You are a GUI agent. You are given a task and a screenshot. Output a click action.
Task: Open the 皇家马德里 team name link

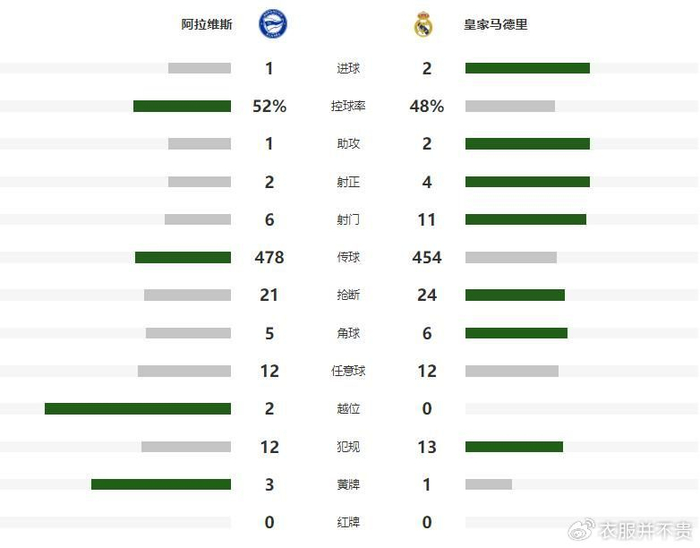coord(496,25)
